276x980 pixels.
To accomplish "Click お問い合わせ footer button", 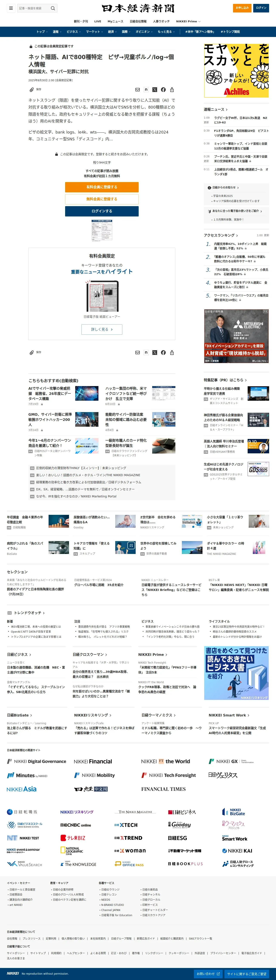I will 208,974.
